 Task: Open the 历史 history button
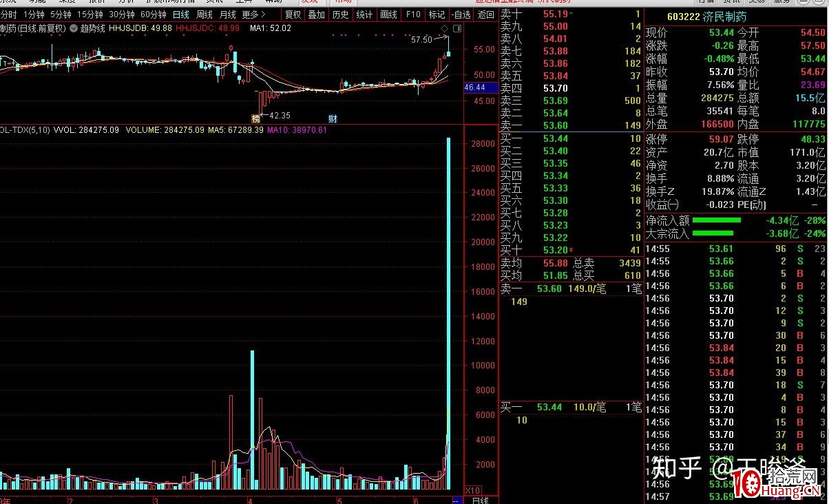tap(341, 14)
